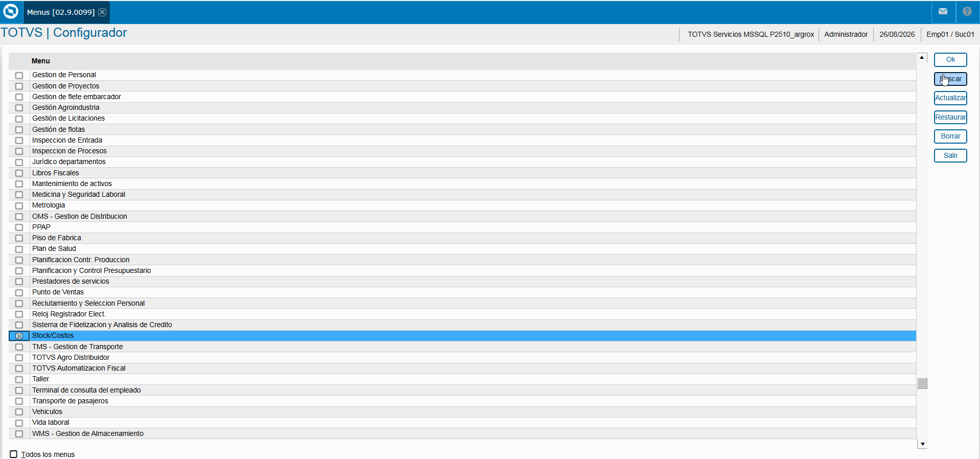Click the Borrar button

pos(950,136)
